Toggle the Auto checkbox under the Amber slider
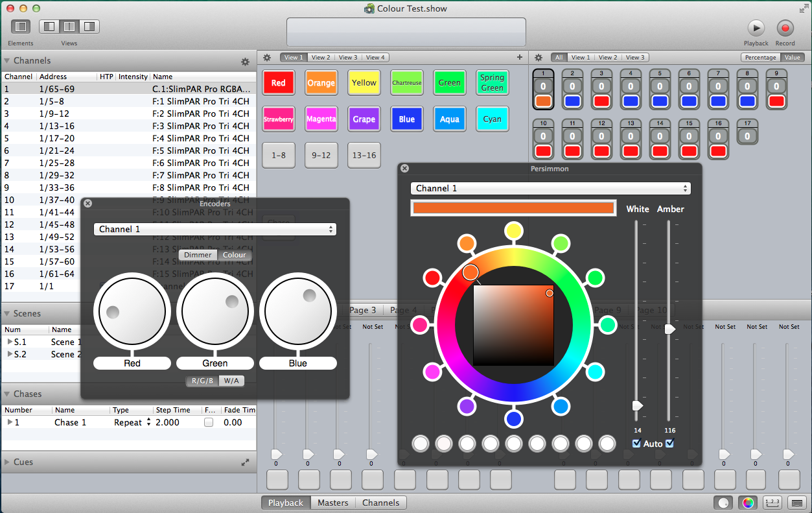This screenshot has width=812, height=513. [x=669, y=444]
